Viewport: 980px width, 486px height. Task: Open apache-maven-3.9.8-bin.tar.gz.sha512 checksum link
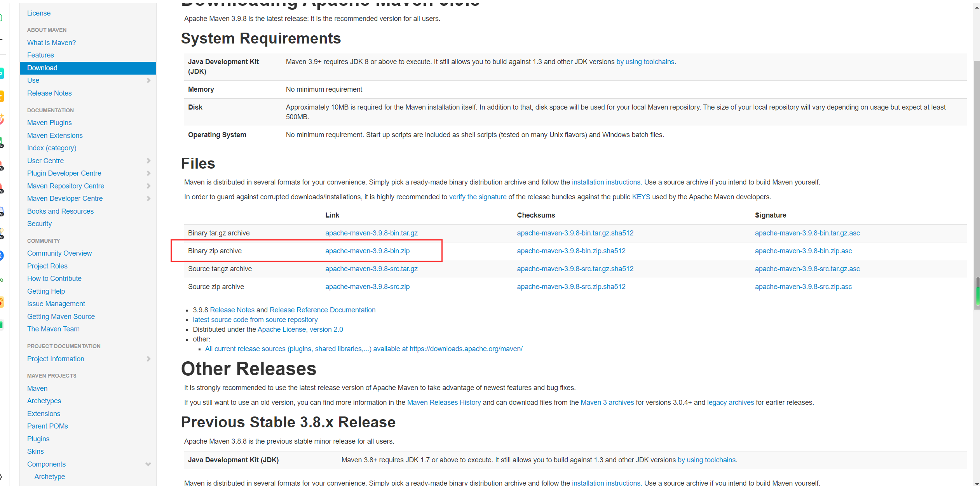point(575,233)
